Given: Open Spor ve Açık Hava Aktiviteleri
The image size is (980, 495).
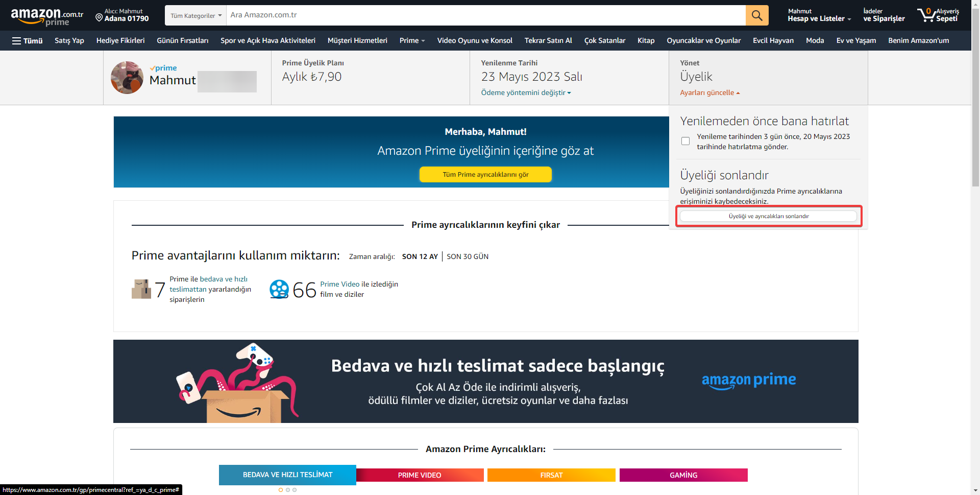Looking at the screenshot, I should point(268,41).
